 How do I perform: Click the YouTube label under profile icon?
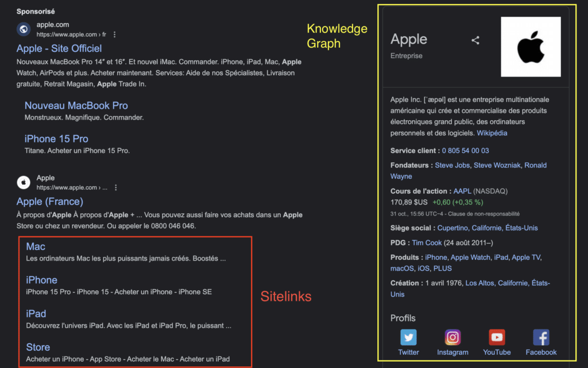coord(497,352)
